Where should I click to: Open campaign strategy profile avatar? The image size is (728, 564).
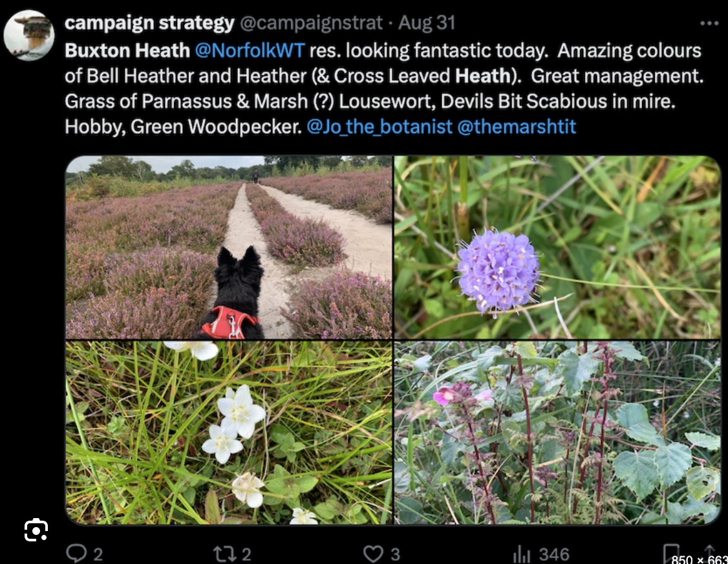(28, 34)
